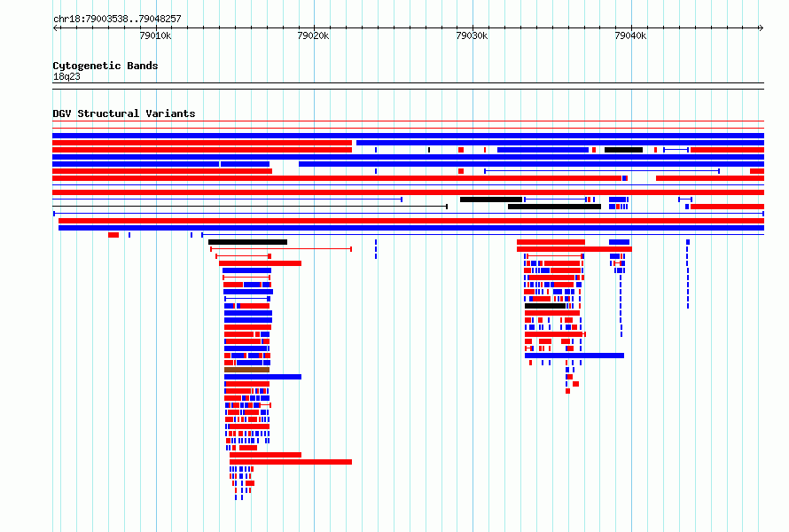Select the thin red capped line spanning 79013k to 79022k

tap(281, 249)
